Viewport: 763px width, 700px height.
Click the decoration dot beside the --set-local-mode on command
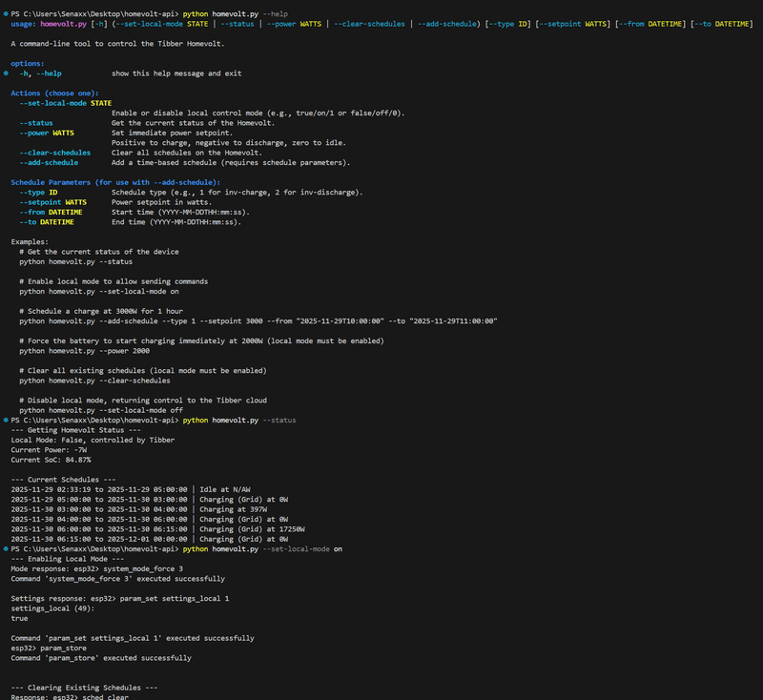[x=5, y=549]
